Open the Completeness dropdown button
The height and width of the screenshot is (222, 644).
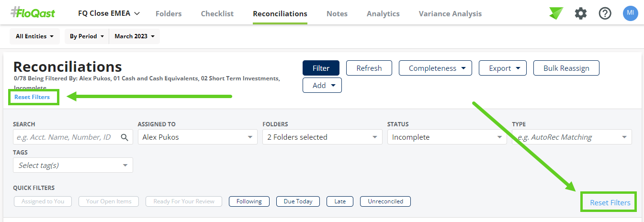(x=435, y=68)
